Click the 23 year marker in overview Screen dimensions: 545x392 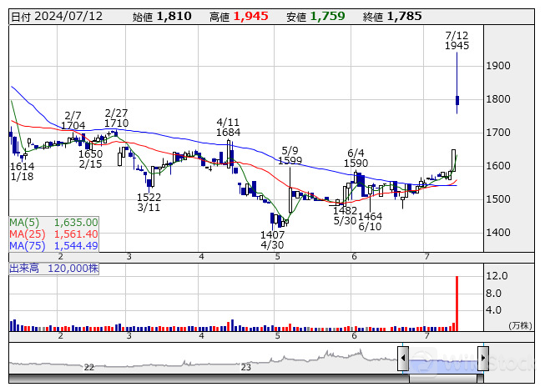245,367
